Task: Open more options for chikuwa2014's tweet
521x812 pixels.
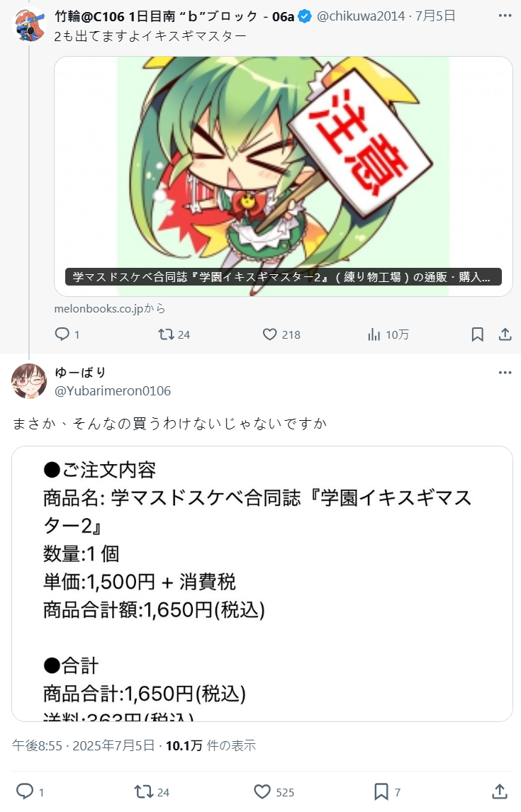Action: point(505,16)
